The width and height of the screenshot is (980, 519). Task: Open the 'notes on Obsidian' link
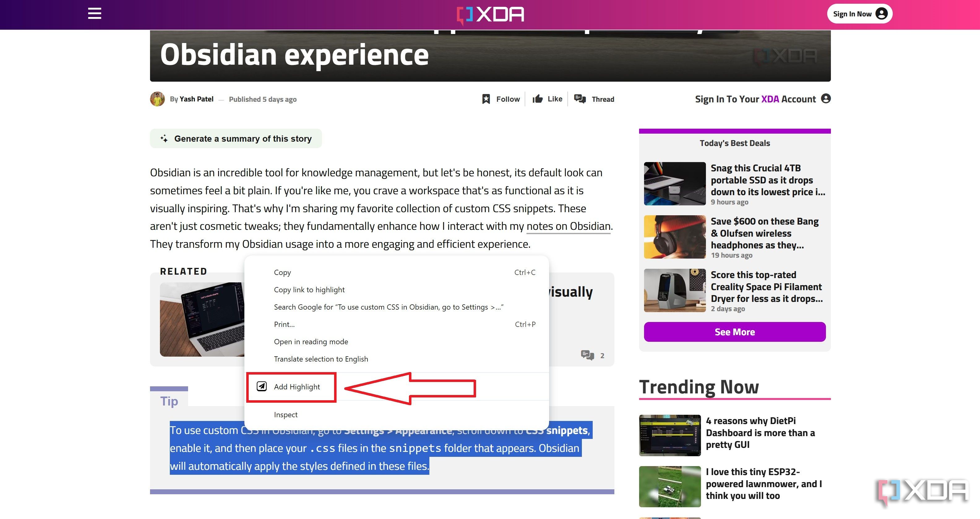[568, 226]
